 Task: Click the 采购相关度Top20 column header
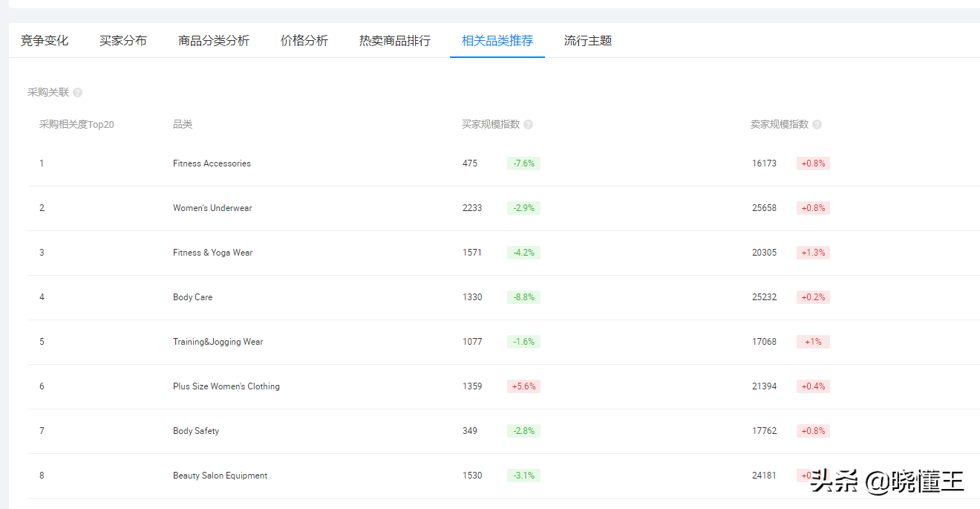pos(76,125)
